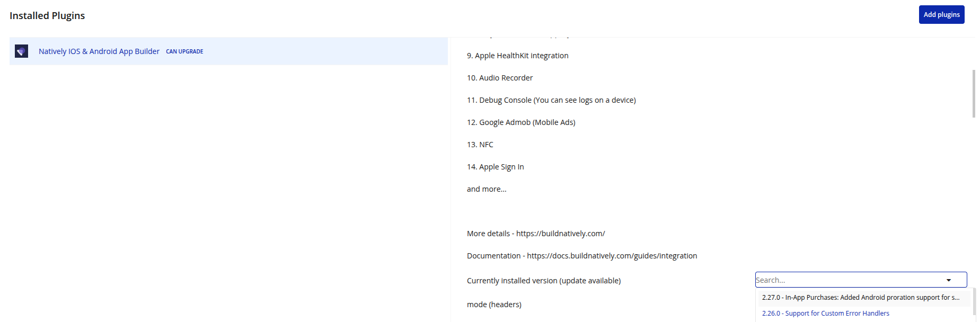
Task: Click the mode (headers) field label
Action: 494,305
